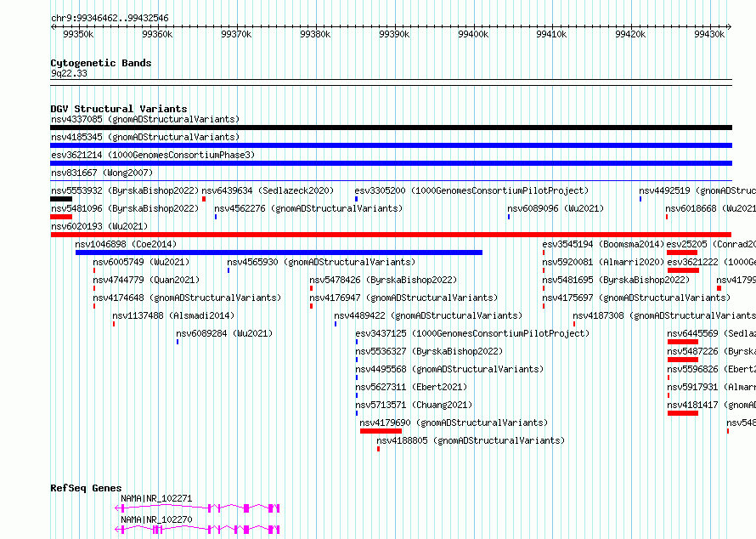Screen dimensions: 756x539
Task: Select the nsv4181417 variant label
Action: click(x=711, y=405)
